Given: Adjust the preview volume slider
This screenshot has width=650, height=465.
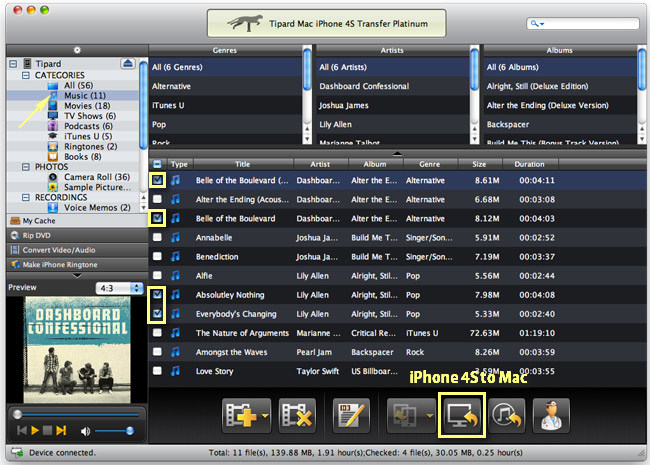Looking at the screenshot, I should point(113,431).
